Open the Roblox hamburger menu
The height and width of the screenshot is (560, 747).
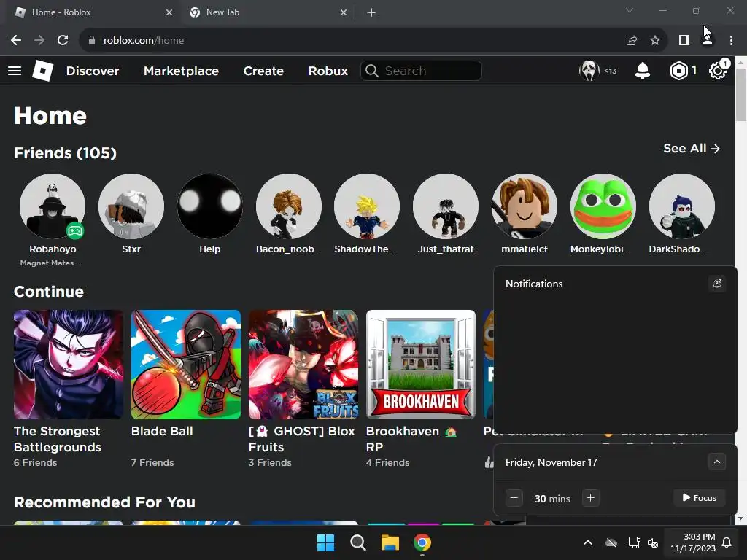[x=15, y=71]
